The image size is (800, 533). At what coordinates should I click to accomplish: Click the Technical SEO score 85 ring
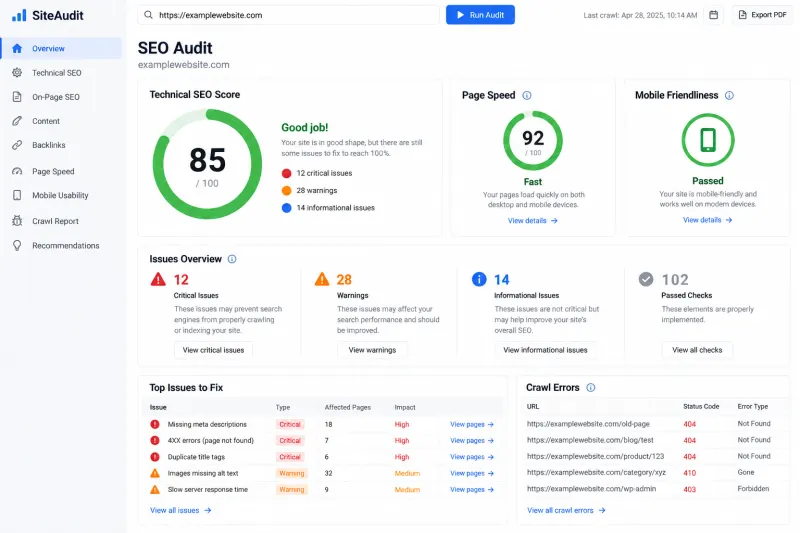point(207,164)
